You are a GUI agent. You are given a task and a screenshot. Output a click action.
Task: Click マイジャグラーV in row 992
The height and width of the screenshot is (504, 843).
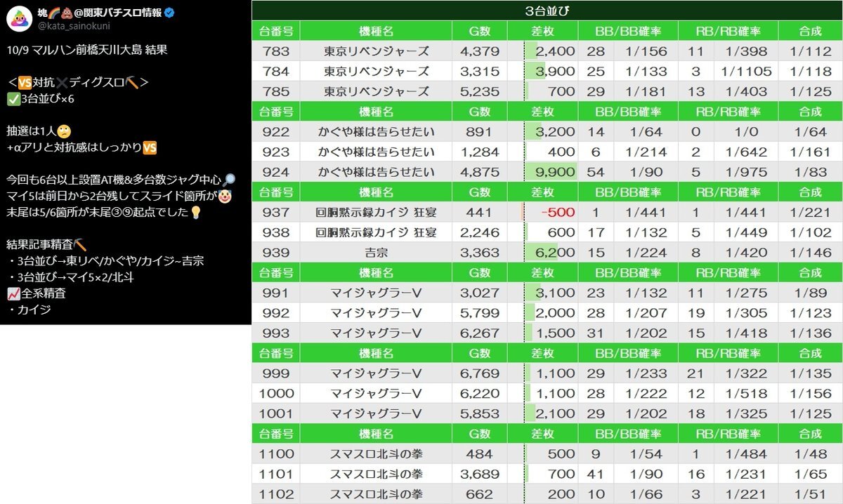click(x=377, y=313)
